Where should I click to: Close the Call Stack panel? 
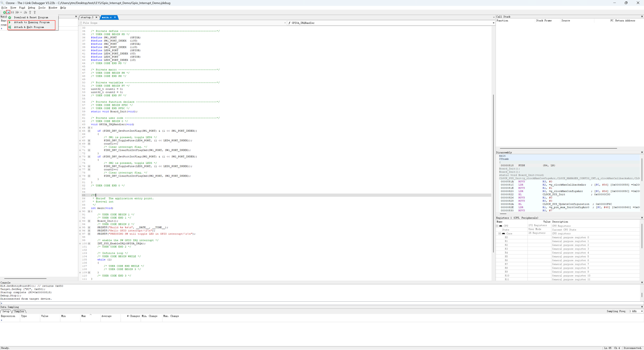tap(641, 17)
